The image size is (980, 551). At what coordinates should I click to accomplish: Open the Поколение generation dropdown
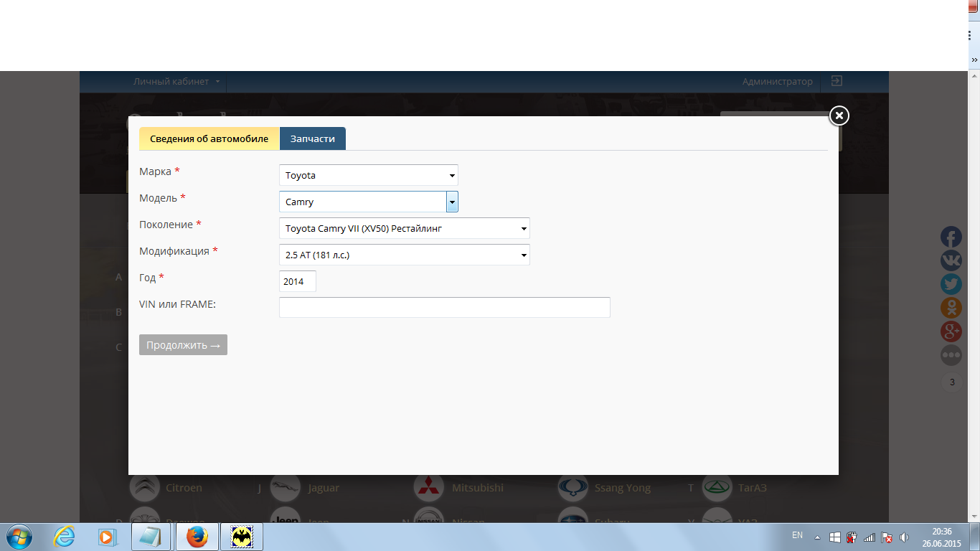pyautogui.click(x=404, y=228)
